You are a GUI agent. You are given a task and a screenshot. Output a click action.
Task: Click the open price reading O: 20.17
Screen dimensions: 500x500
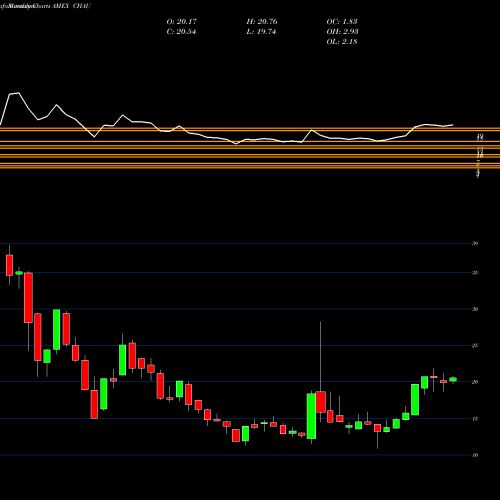(x=182, y=22)
